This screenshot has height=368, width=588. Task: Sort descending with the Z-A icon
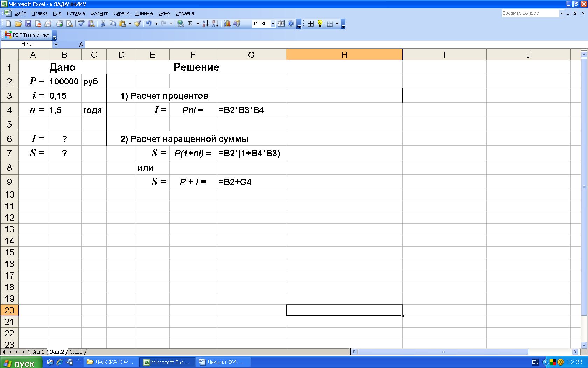(x=215, y=23)
